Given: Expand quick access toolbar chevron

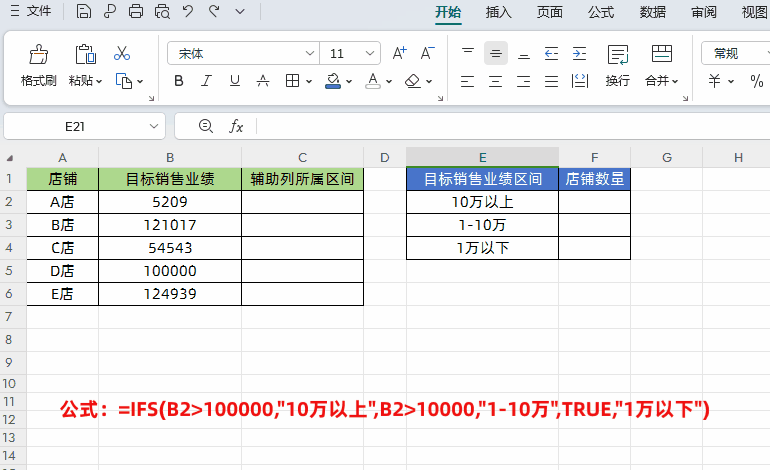Looking at the screenshot, I should (x=240, y=11).
